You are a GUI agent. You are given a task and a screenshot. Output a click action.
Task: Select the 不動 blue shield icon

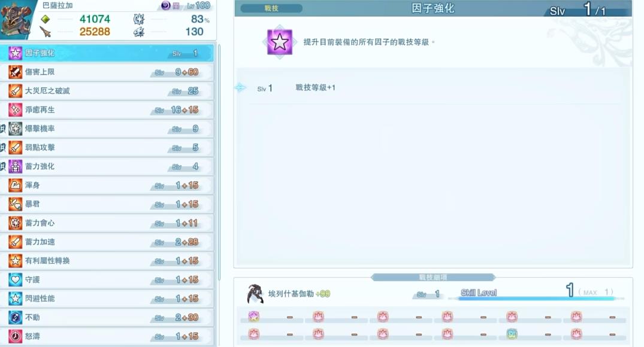pos(15,317)
